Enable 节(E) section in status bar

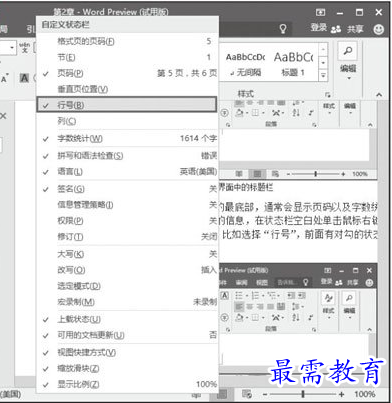coord(127,57)
